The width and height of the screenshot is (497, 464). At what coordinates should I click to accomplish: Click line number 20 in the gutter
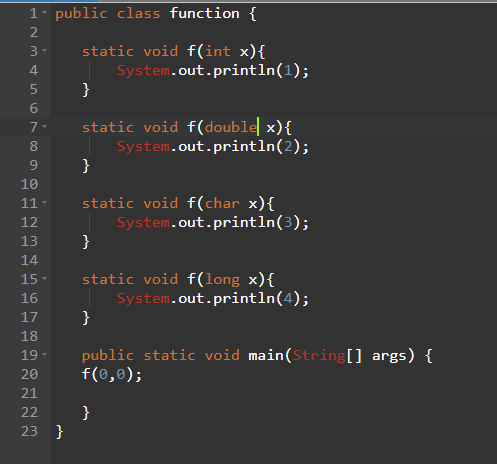point(29,374)
